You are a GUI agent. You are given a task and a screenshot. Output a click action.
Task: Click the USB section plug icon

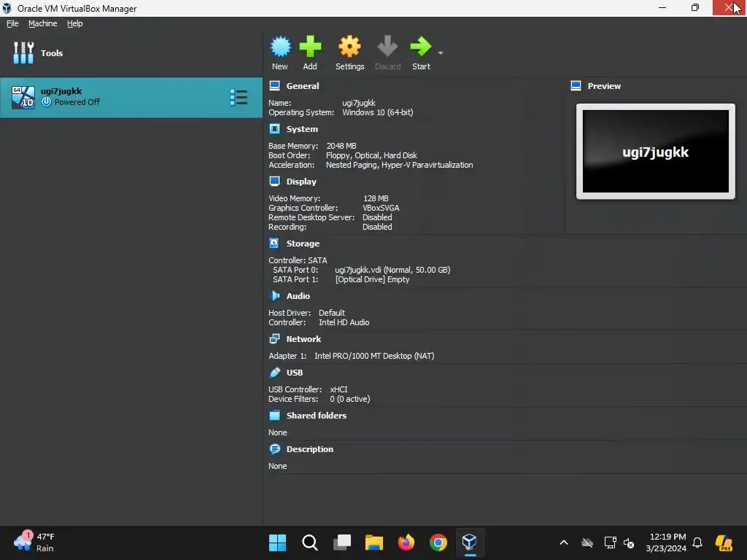point(275,372)
